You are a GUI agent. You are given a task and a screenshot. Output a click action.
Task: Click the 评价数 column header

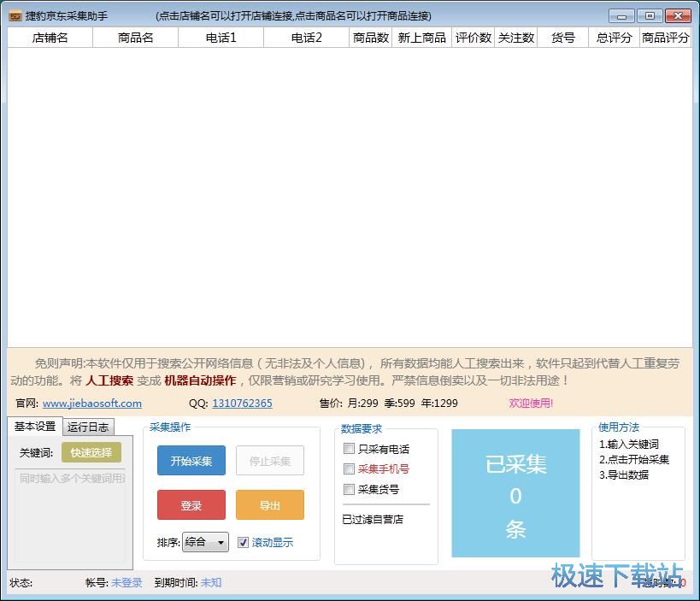click(473, 38)
